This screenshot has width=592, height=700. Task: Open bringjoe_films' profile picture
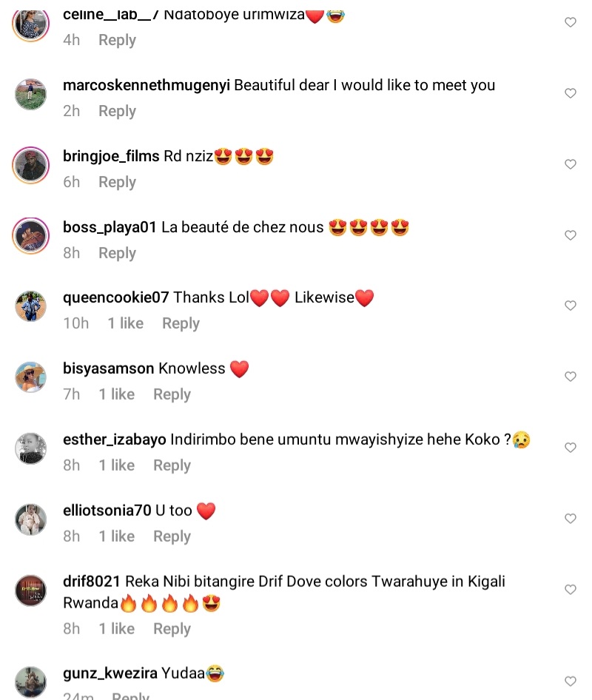pos(31,165)
